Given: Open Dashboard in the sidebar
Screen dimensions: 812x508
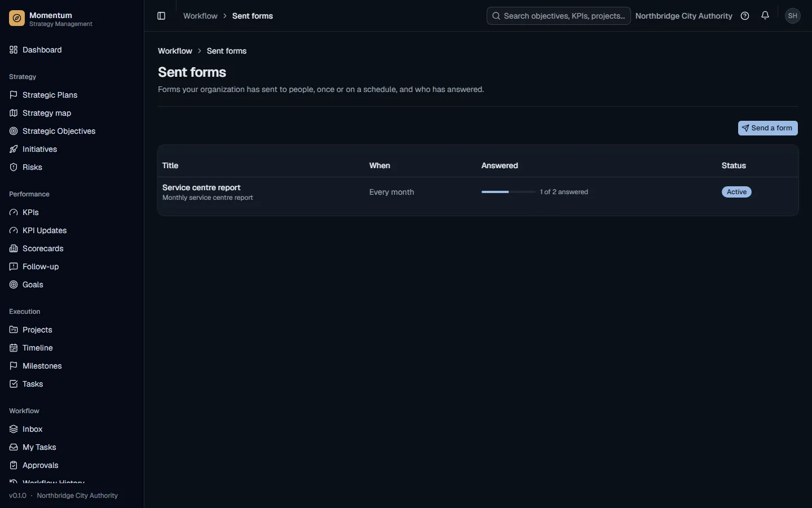Looking at the screenshot, I should pos(72,50).
